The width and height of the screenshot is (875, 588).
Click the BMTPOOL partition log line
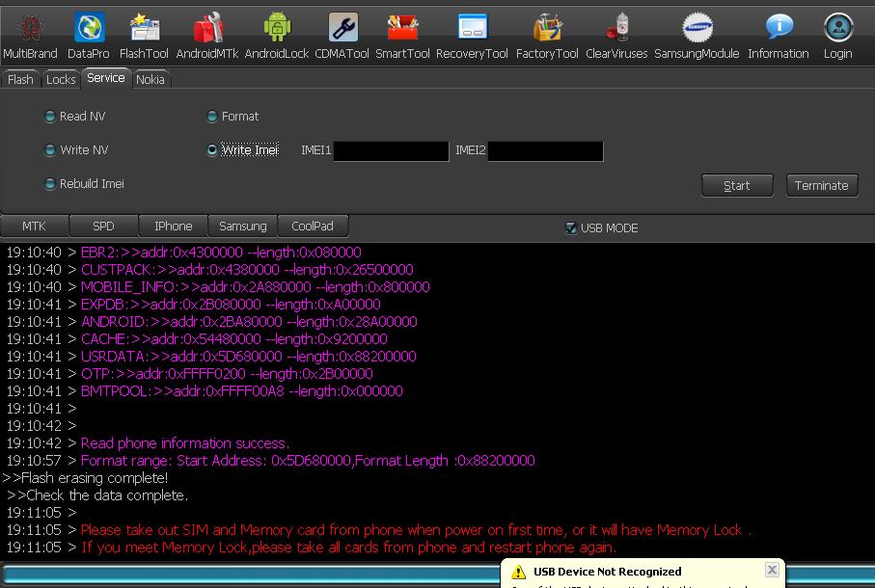pyautogui.click(x=241, y=391)
